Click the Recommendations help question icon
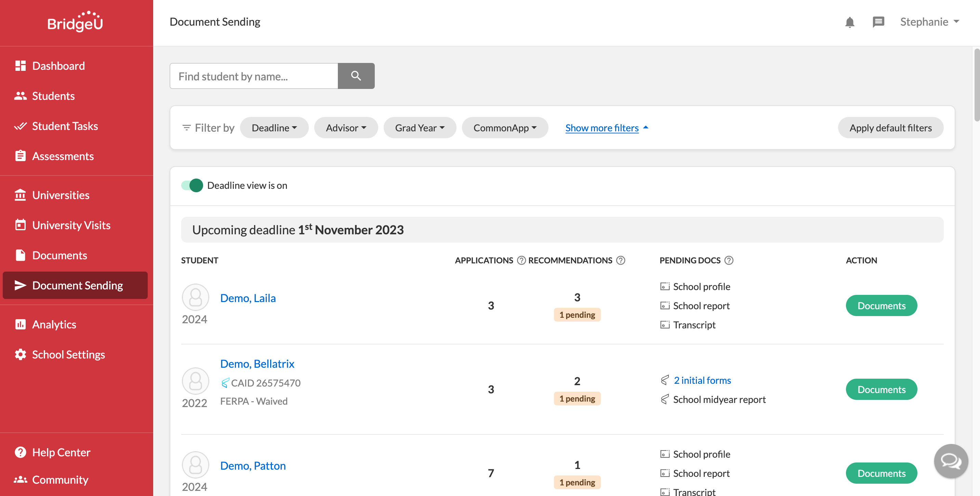 coord(621,260)
